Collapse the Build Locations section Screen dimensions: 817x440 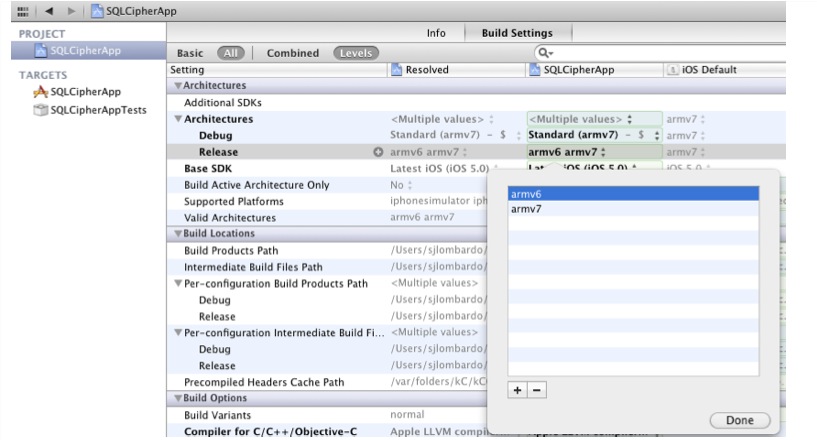[178, 234]
